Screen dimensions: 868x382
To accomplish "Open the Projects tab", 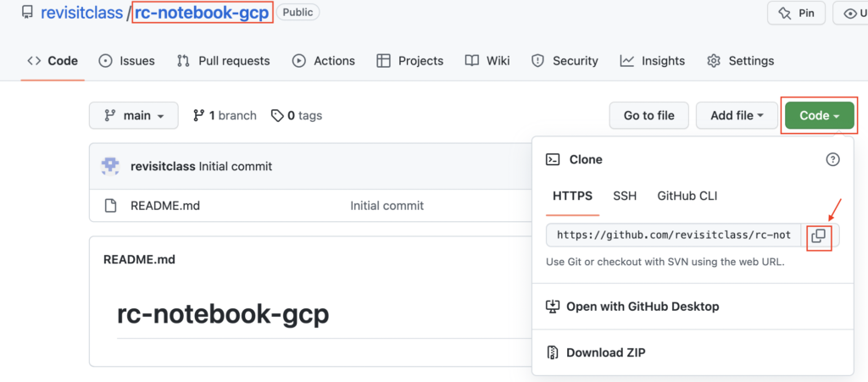I will pos(409,61).
